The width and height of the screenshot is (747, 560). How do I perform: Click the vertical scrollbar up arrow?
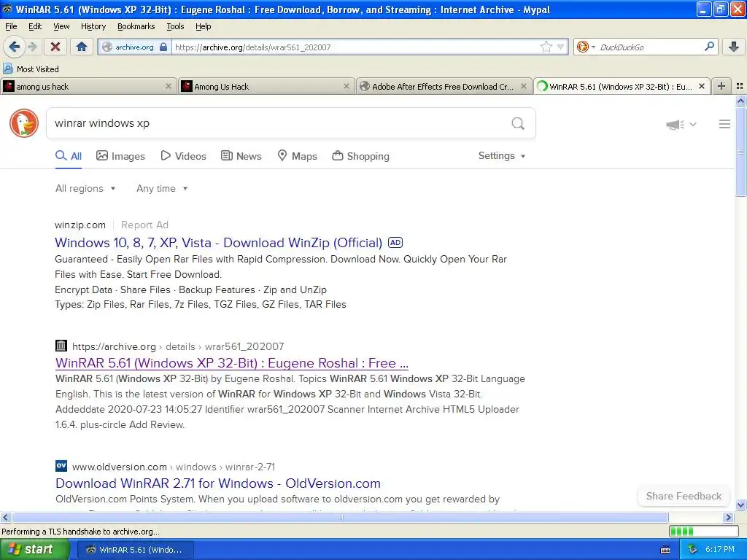point(740,101)
